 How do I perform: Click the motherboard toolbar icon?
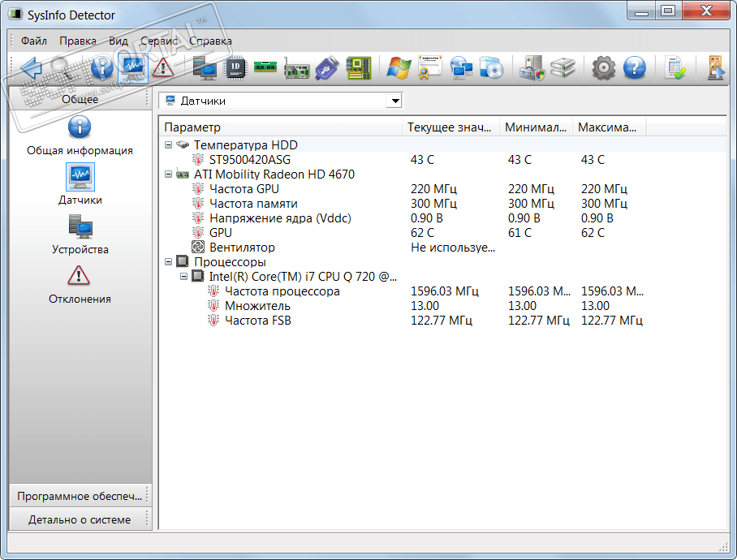click(359, 69)
